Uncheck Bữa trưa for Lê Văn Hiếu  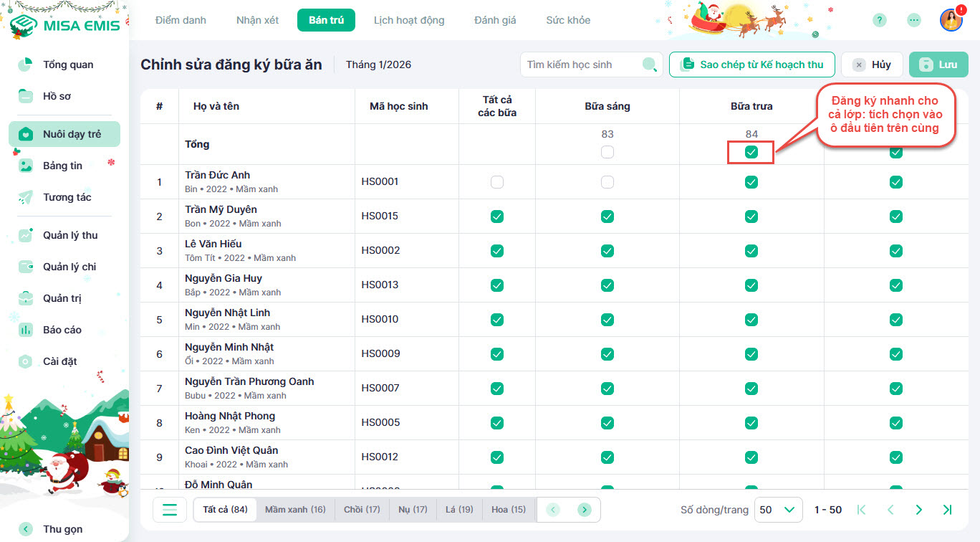point(751,251)
